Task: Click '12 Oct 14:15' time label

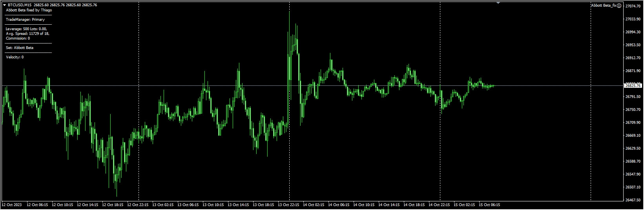Action: (x=88, y=205)
